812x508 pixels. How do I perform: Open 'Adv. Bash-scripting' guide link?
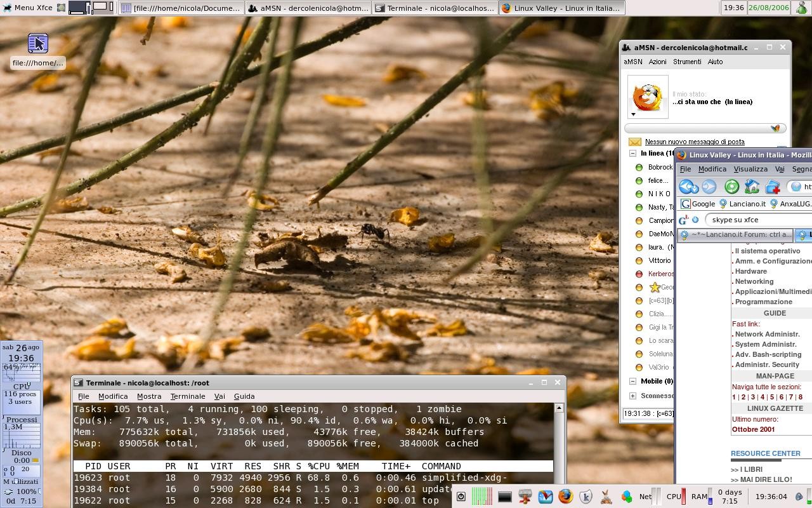tap(768, 354)
